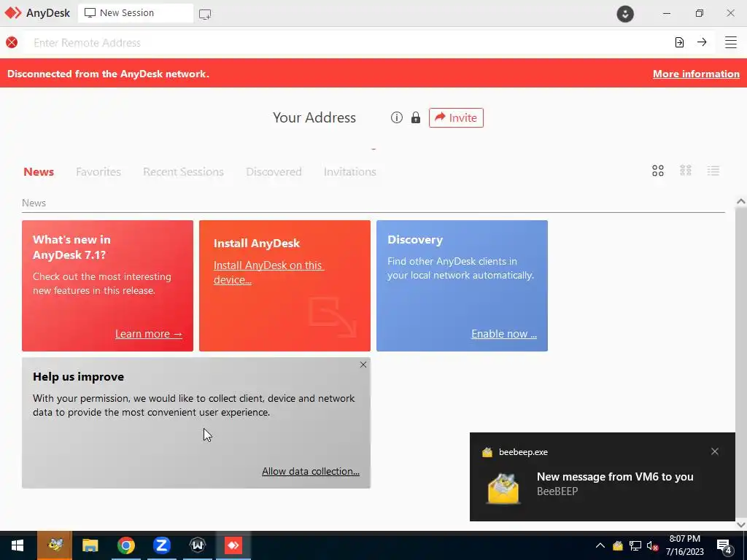Image resolution: width=747 pixels, height=560 pixels.
Task: Go to the Discovered tab
Action: [274, 171]
